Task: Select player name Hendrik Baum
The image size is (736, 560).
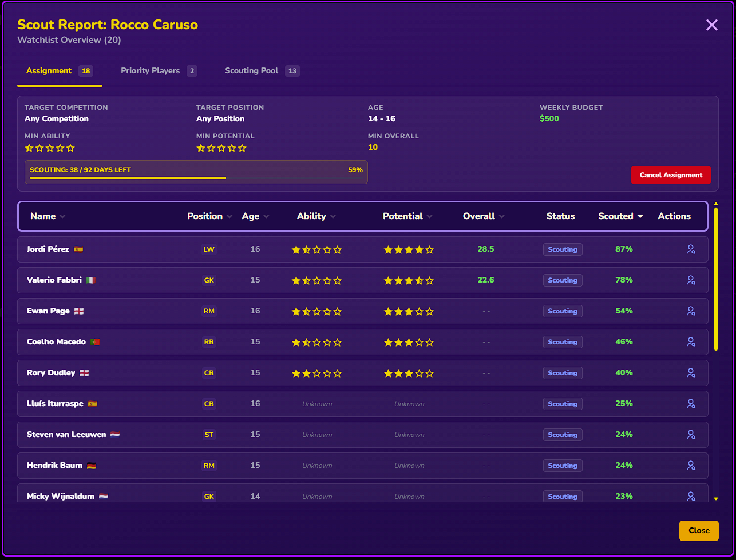Action: click(54, 466)
